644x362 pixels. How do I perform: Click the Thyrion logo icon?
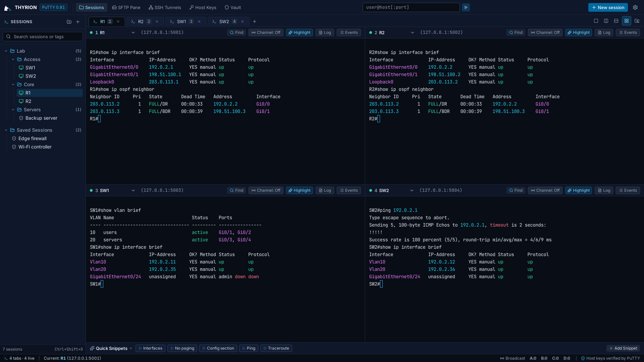coord(7,8)
